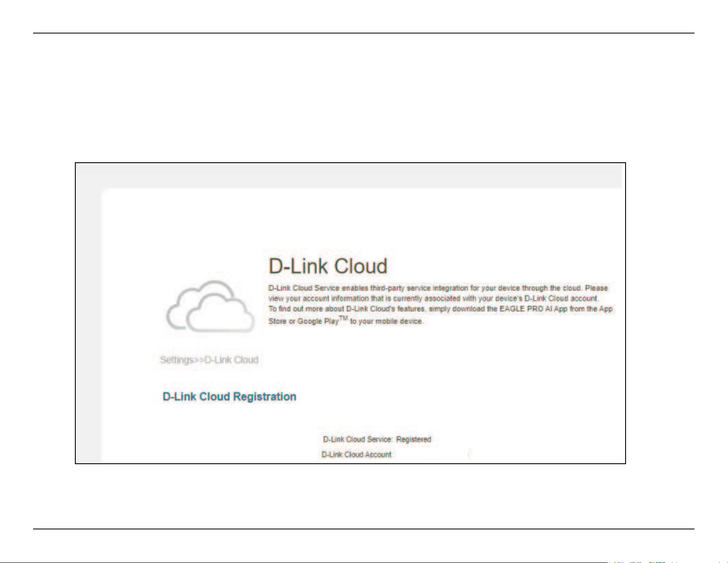Click the line starting 'Store or Google Play'
The width and height of the screenshot is (728, 563).
345,320
